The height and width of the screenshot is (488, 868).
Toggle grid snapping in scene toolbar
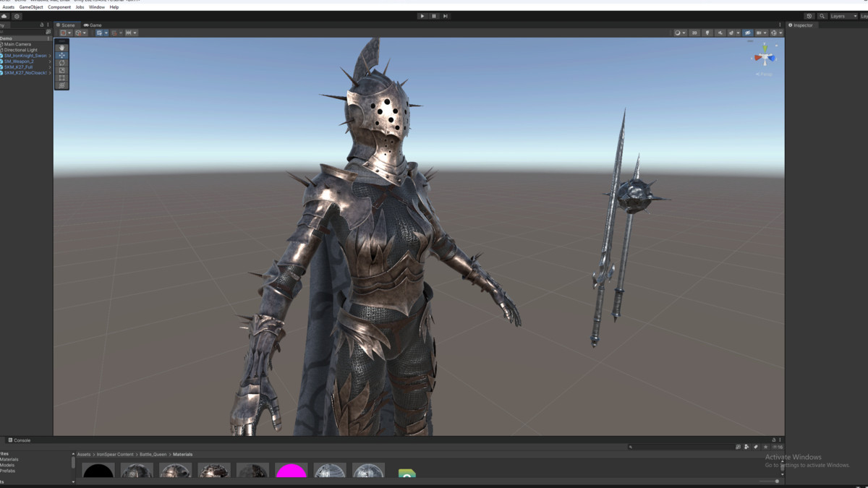[x=114, y=33]
